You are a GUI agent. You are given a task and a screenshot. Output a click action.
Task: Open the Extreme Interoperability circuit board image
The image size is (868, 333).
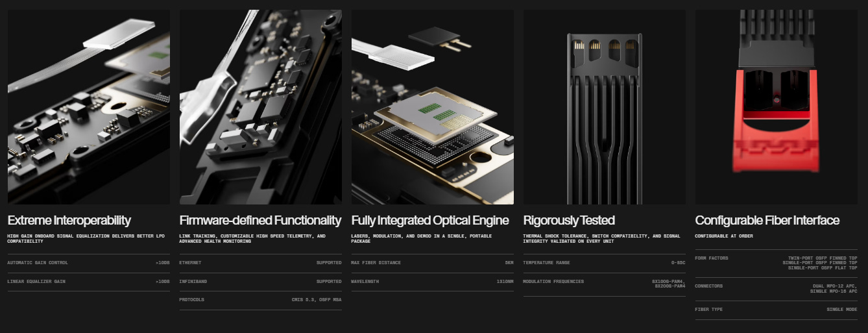pyautogui.click(x=89, y=107)
